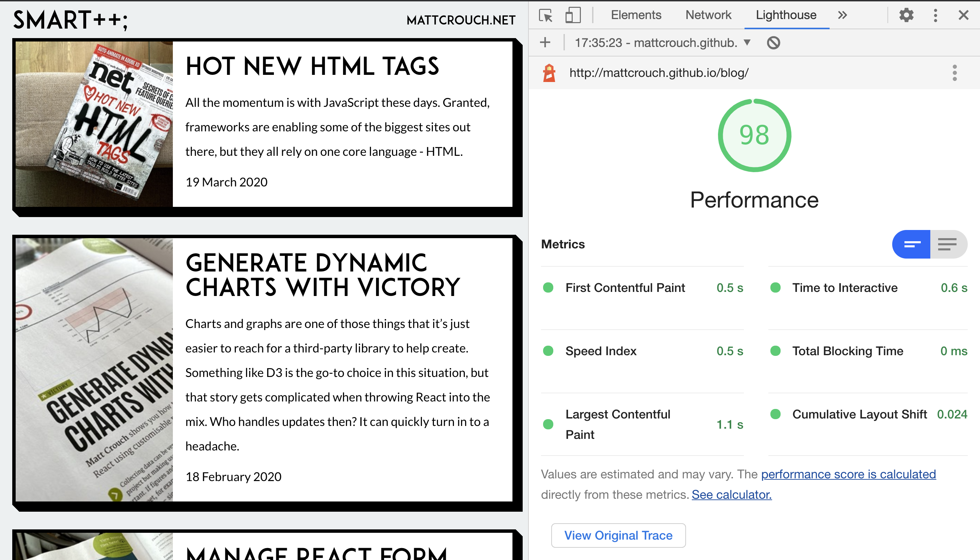Click the View Original Trace button

(x=619, y=536)
